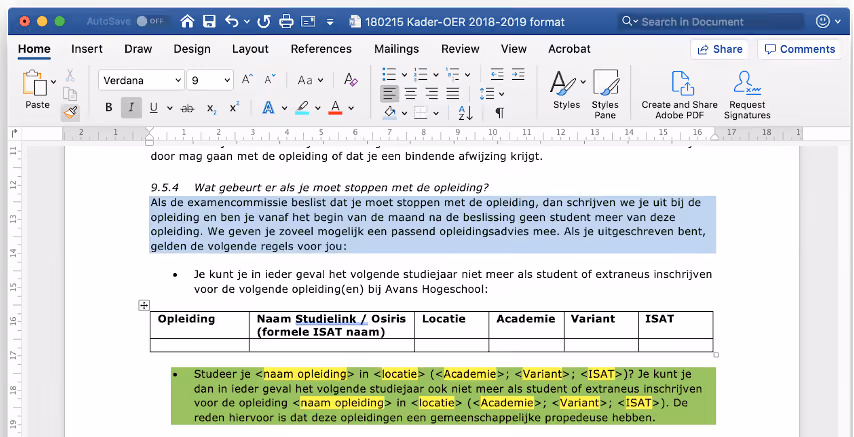Print the document via the printer icon
This screenshot has width=854, height=437.
(286, 22)
